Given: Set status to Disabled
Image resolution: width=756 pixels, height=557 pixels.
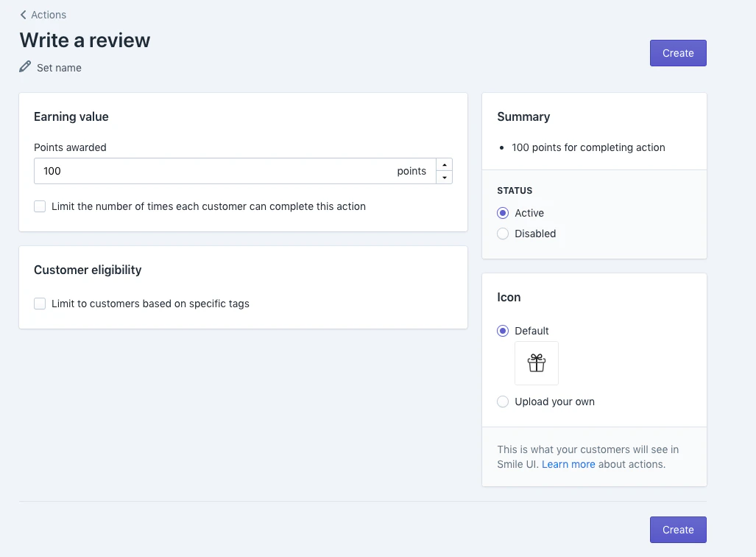Looking at the screenshot, I should click(x=503, y=234).
